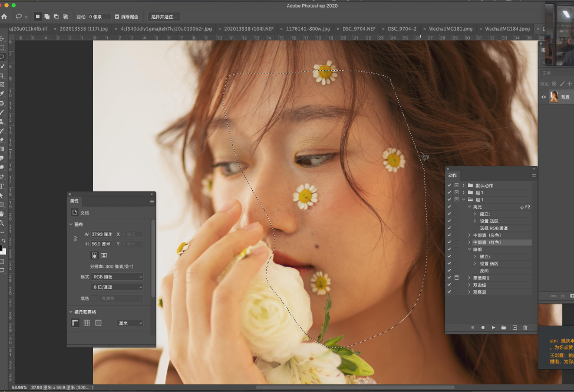
Task: Toggle the grid icon under 标尺和网格
Action: coord(87,323)
